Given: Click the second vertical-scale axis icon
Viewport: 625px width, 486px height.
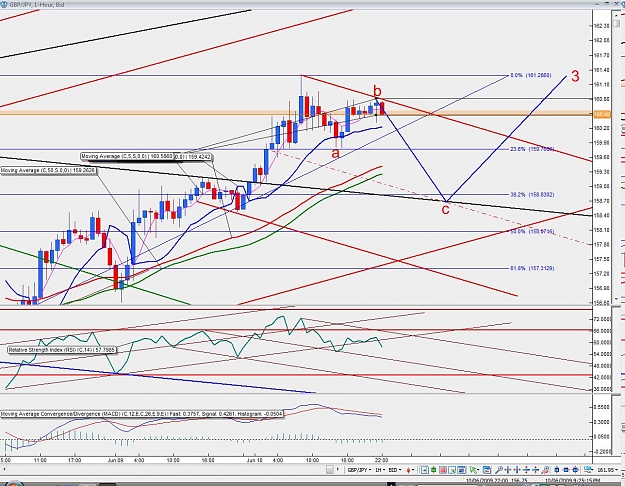Looking at the screenshot, I should tap(535, 470).
